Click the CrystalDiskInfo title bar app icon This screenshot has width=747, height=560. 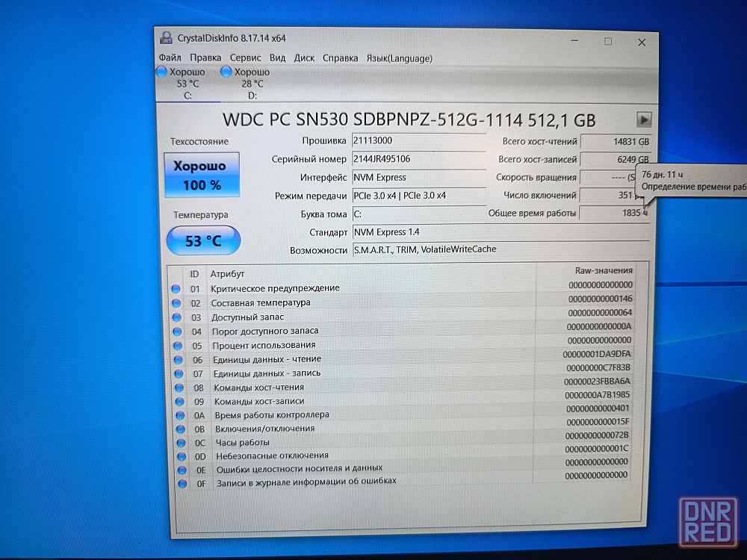[x=166, y=38]
